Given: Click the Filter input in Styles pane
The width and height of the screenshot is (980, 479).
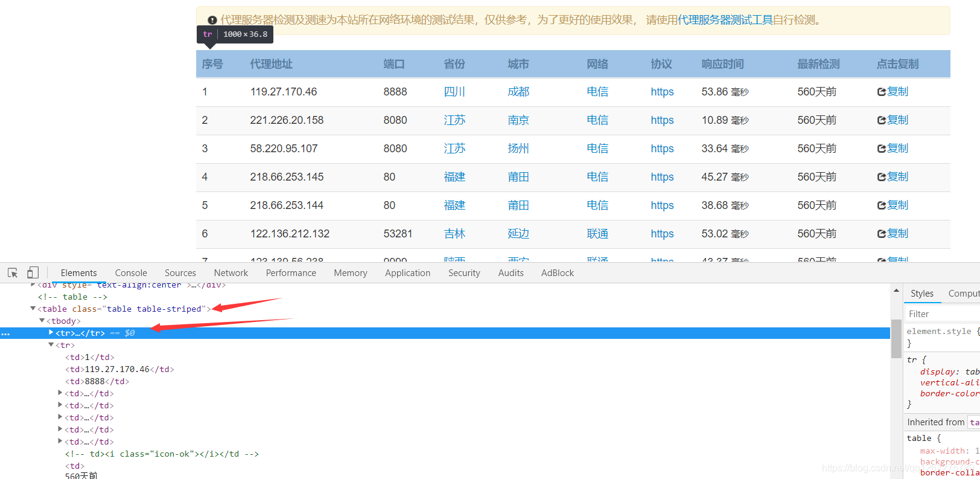Looking at the screenshot, I should click(x=942, y=314).
